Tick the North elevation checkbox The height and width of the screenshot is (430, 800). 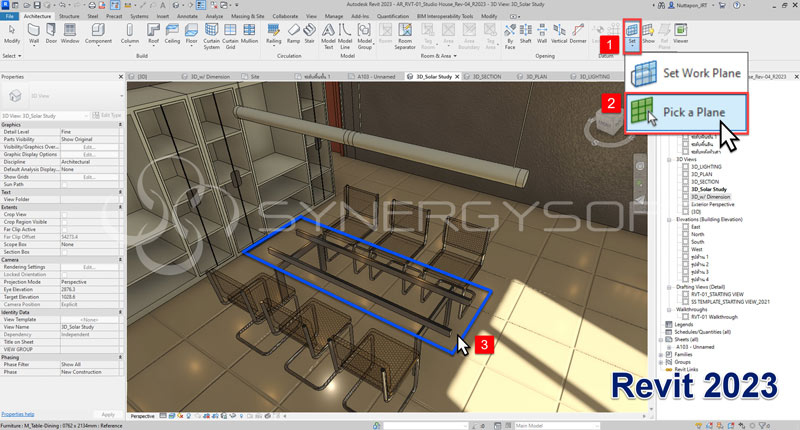[685, 235]
